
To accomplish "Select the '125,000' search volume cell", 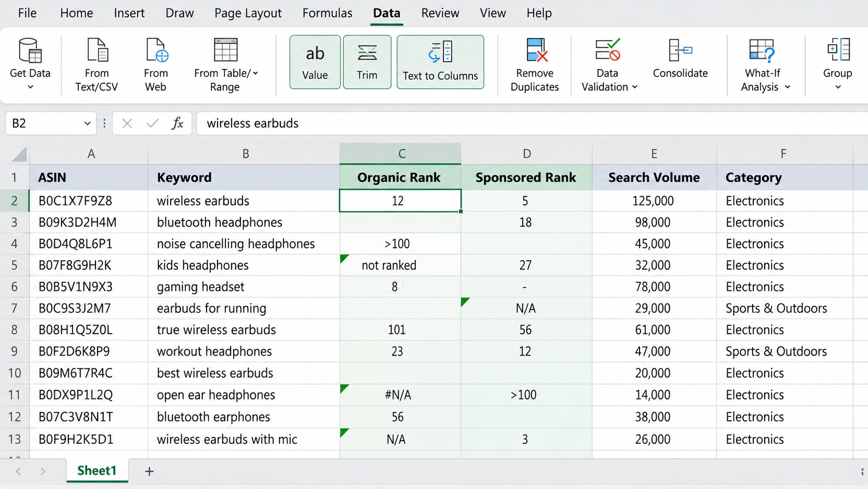I will [x=654, y=201].
